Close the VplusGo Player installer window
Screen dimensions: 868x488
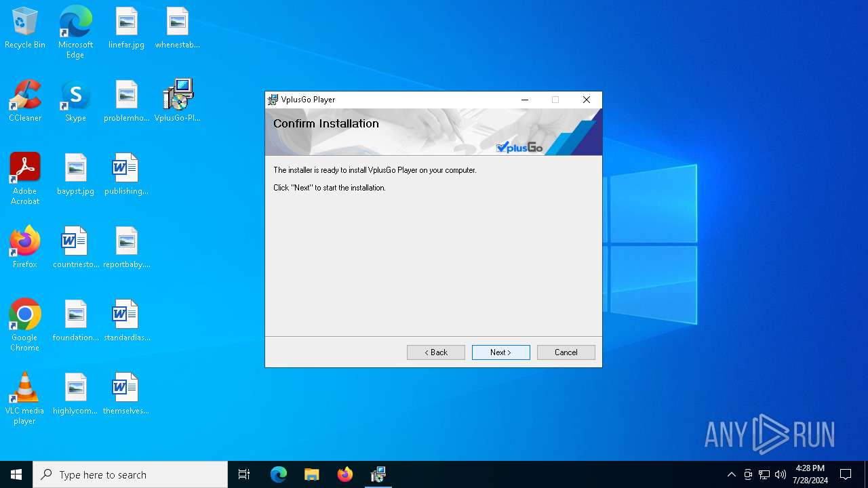tap(587, 100)
